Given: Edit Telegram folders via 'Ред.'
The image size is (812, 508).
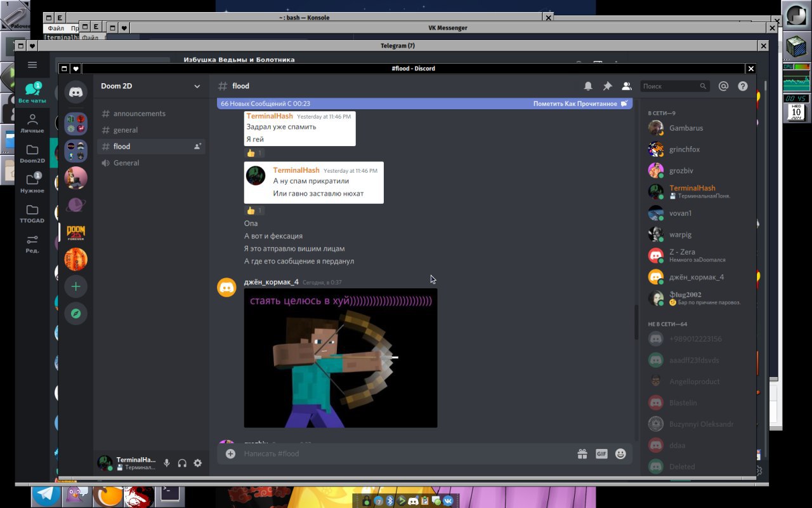Looking at the screenshot, I should [x=32, y=244].
